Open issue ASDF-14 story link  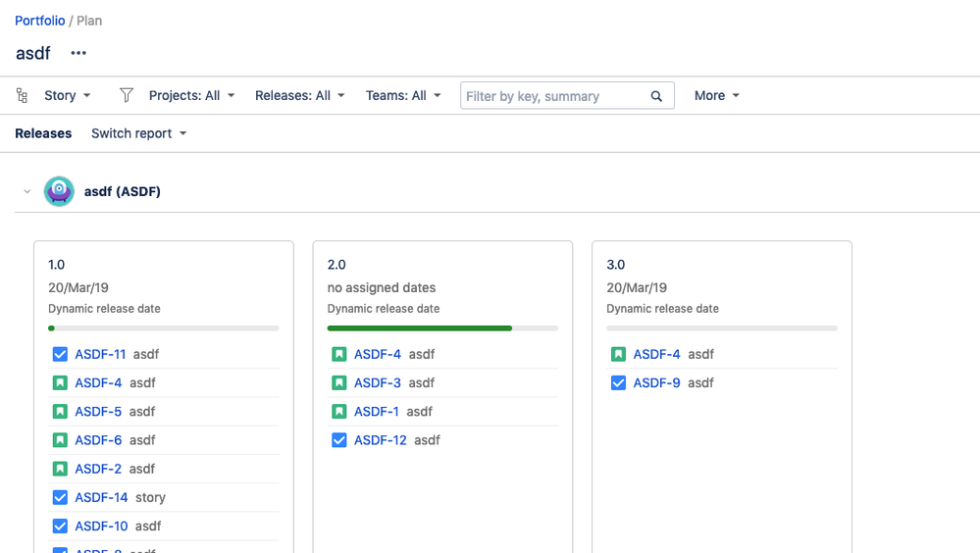pos(101,497)
